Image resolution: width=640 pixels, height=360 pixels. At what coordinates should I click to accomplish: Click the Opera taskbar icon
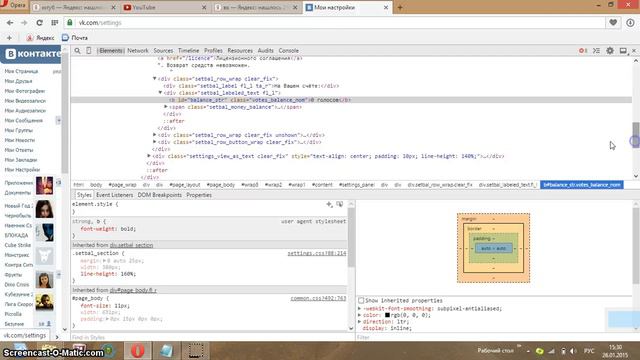[x=138, y=351]
